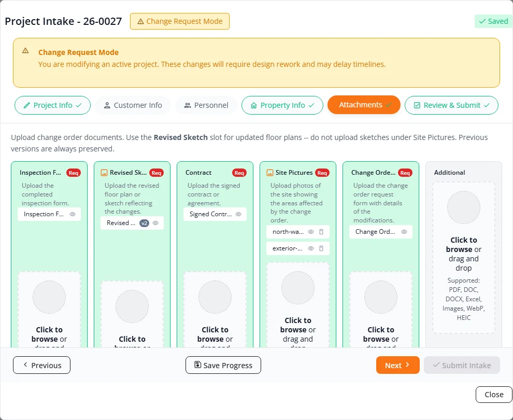The height and width of the screenshot is (420, 513).
Task: Switch to the Customer Info tab
Action: point(133,105)
